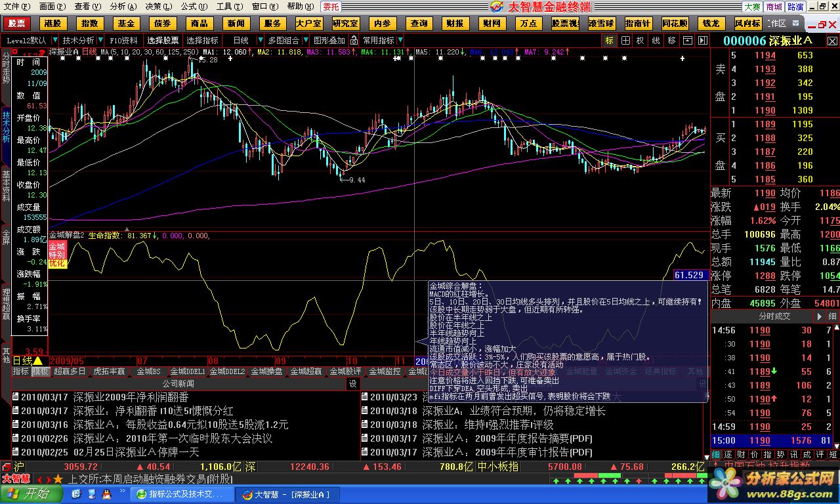Click the 细 button beside 分时成交
The width and height of the screenshot is (840, 504).
pyautogui.click(x=833, y=316)
